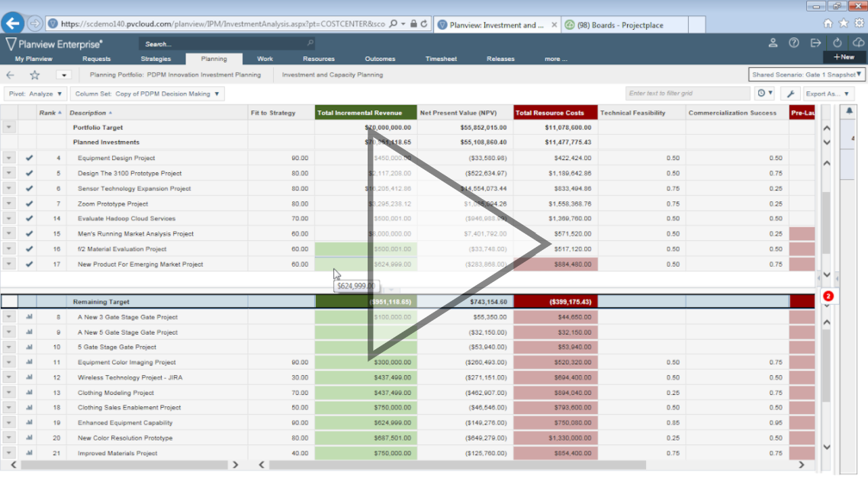868x481 pixels.
Task: Click the +New button
Action: pos(844,57)
